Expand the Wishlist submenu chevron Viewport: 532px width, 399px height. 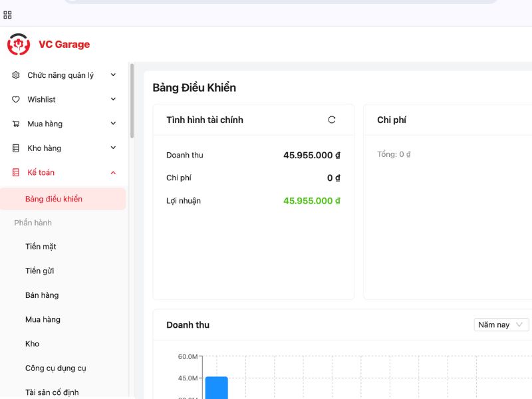113,100
